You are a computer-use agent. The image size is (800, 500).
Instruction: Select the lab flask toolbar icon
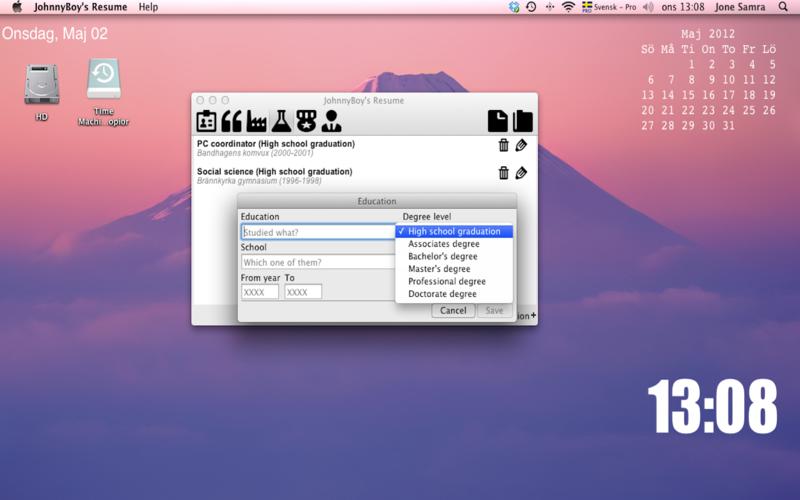[x=281, y=121]
